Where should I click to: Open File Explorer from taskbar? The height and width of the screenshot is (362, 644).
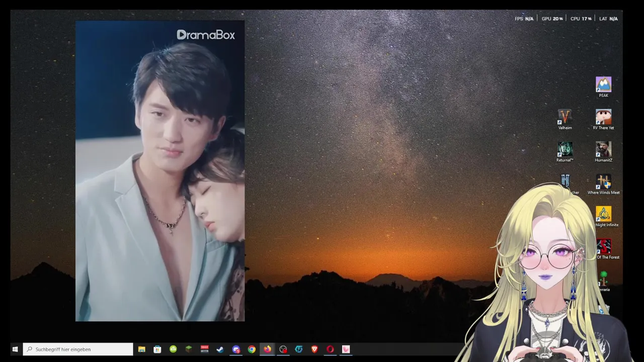(x=142, y=349)
